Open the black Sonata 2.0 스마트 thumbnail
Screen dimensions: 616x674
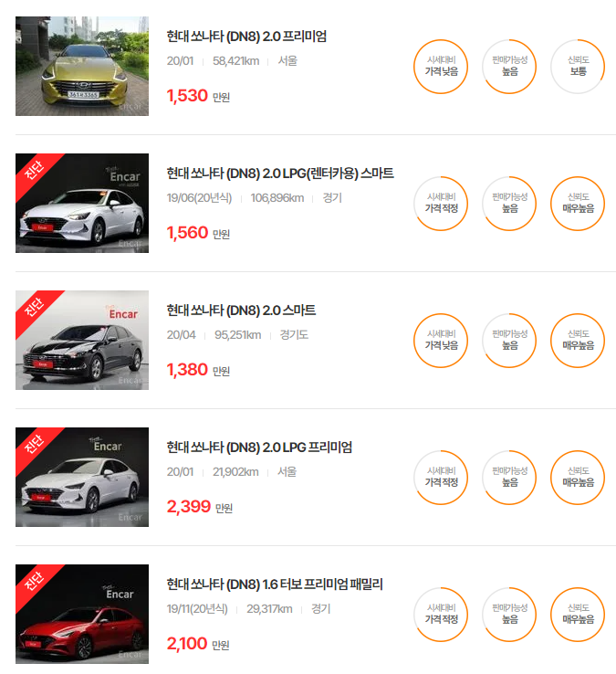[x=82, y=340]
